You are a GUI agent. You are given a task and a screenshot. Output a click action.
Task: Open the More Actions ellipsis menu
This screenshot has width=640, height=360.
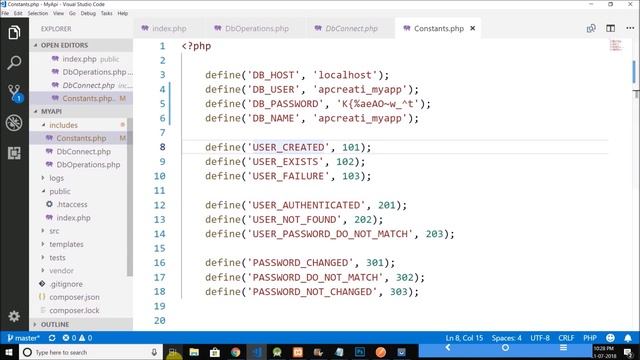pyautogui.click(x=630, y=28)
